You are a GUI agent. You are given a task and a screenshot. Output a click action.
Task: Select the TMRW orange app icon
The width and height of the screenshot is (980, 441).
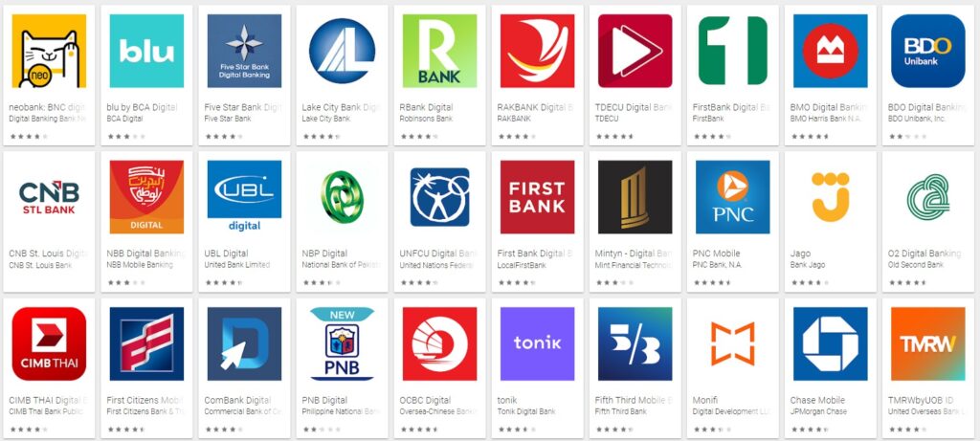pos(928,343)
